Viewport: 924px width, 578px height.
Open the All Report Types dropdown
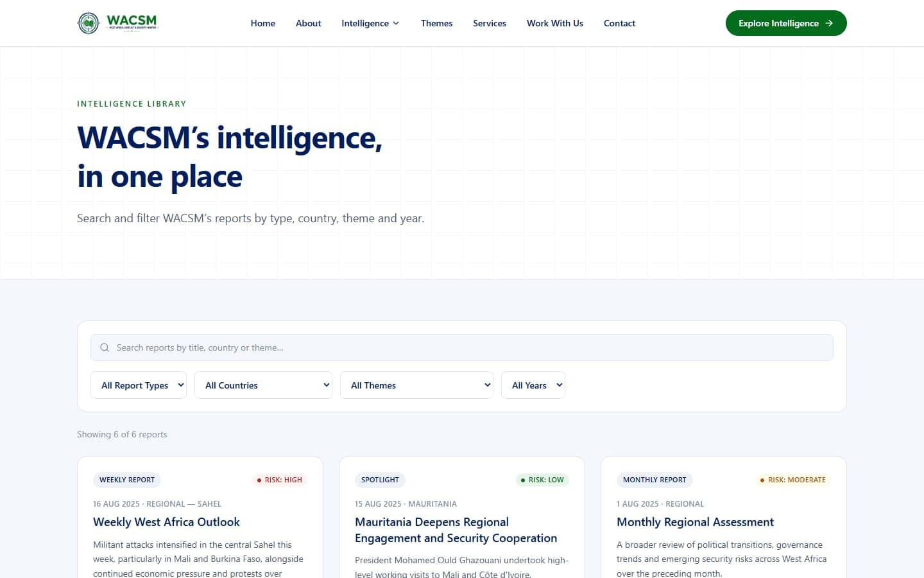coord(139,385)
